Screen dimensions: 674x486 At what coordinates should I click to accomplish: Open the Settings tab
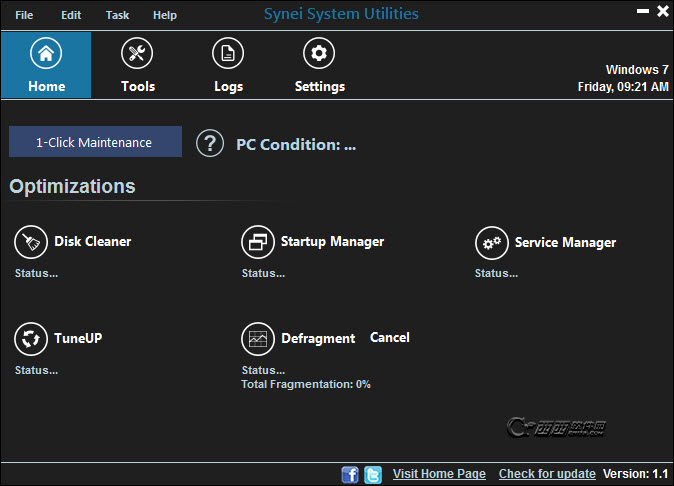point(319,65)
